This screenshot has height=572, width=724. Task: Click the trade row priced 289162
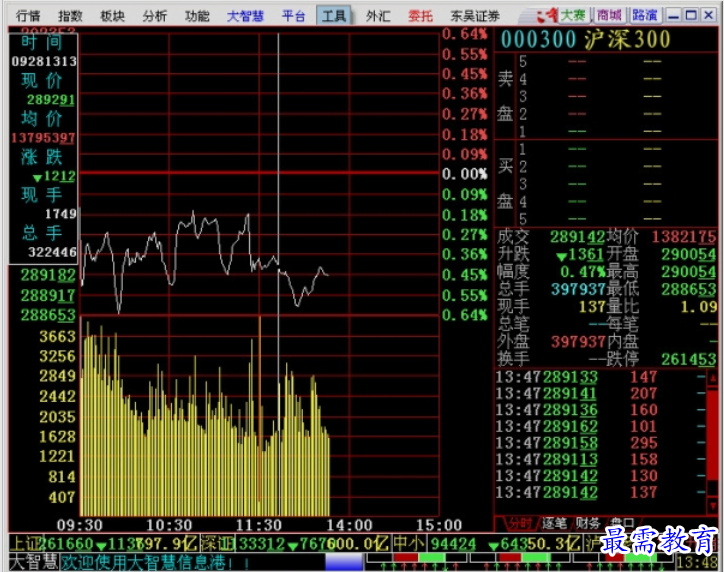(600, 427)
